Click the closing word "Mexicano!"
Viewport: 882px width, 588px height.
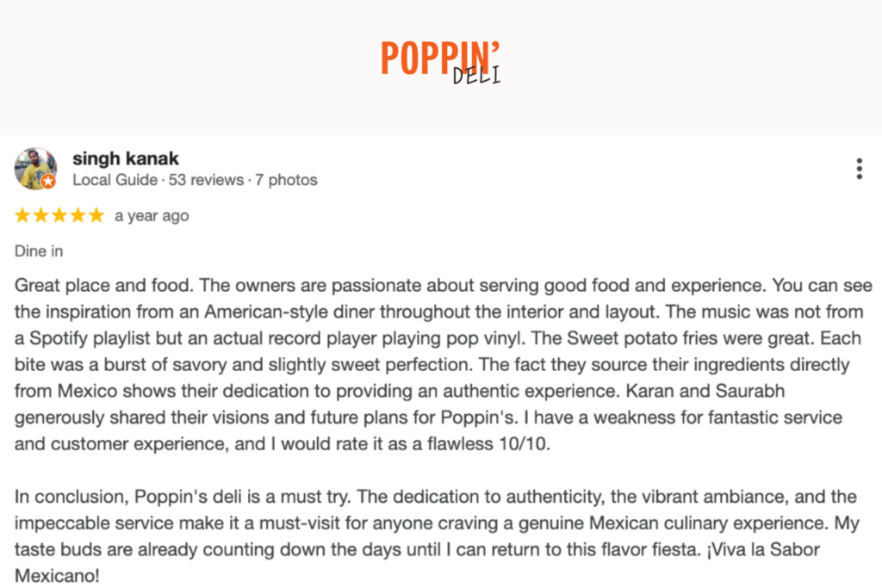coord(57,576)
